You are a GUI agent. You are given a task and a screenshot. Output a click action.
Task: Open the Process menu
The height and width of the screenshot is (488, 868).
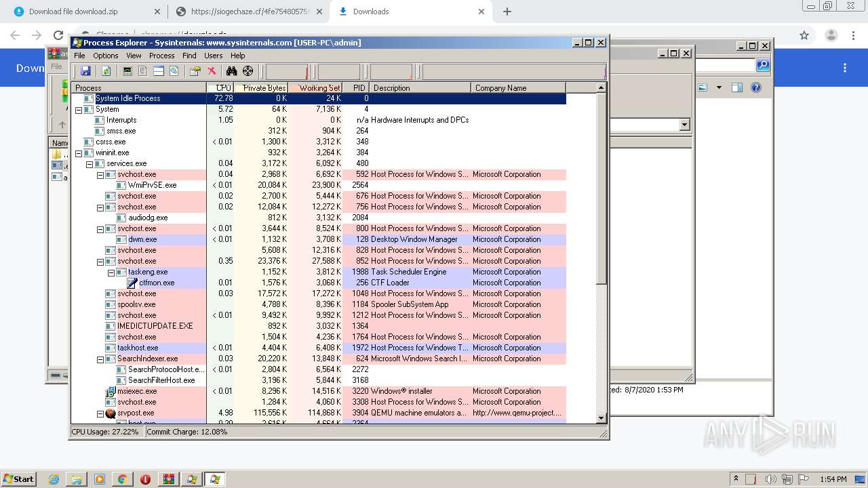coord(161,56)
